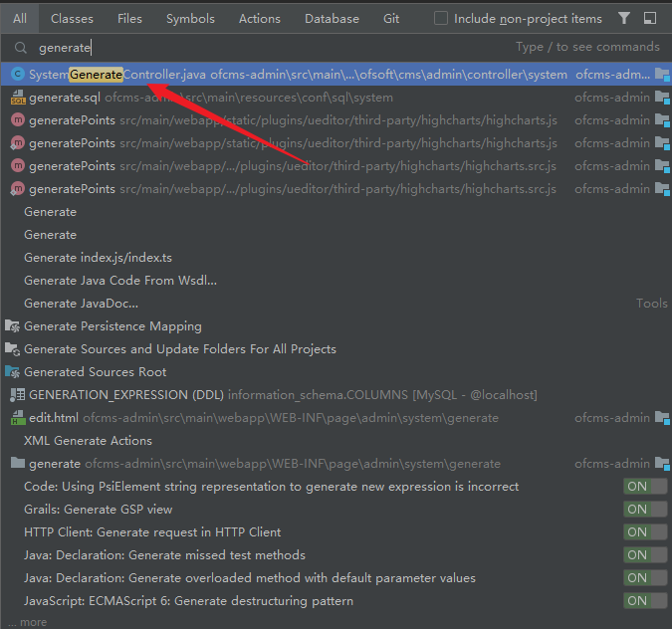672x629 pixels.
Task: Toggle Generate destructuring pattern switch
Action: coord(645,601)
